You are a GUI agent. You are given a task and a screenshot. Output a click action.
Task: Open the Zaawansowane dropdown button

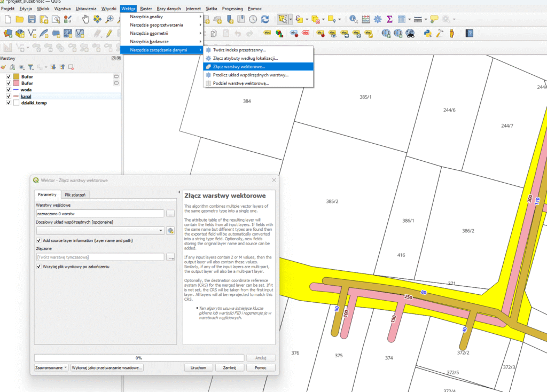tap(51, 368)
